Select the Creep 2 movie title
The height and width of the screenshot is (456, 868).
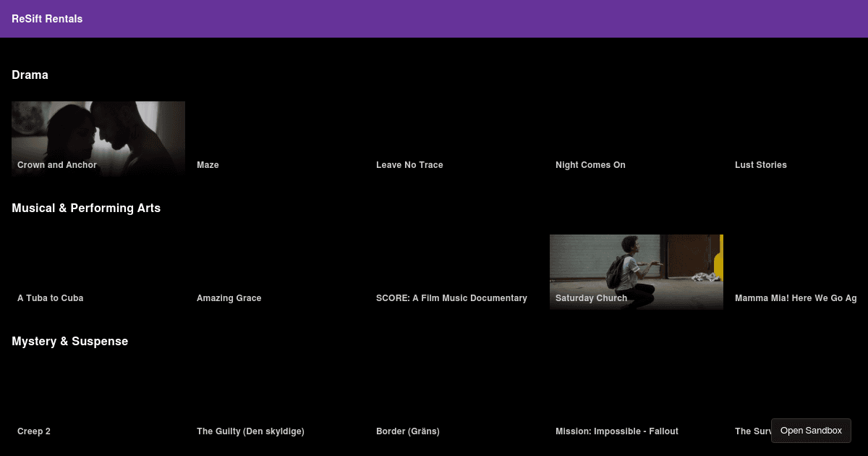pos(34,431)
